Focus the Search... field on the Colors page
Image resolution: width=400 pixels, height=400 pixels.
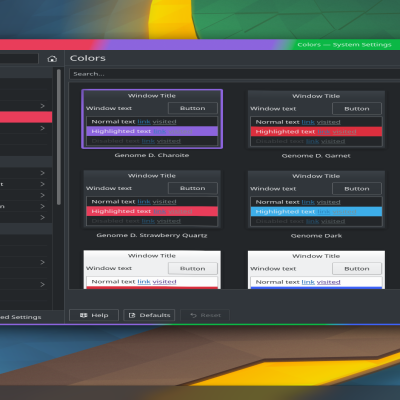click(235, 74)
